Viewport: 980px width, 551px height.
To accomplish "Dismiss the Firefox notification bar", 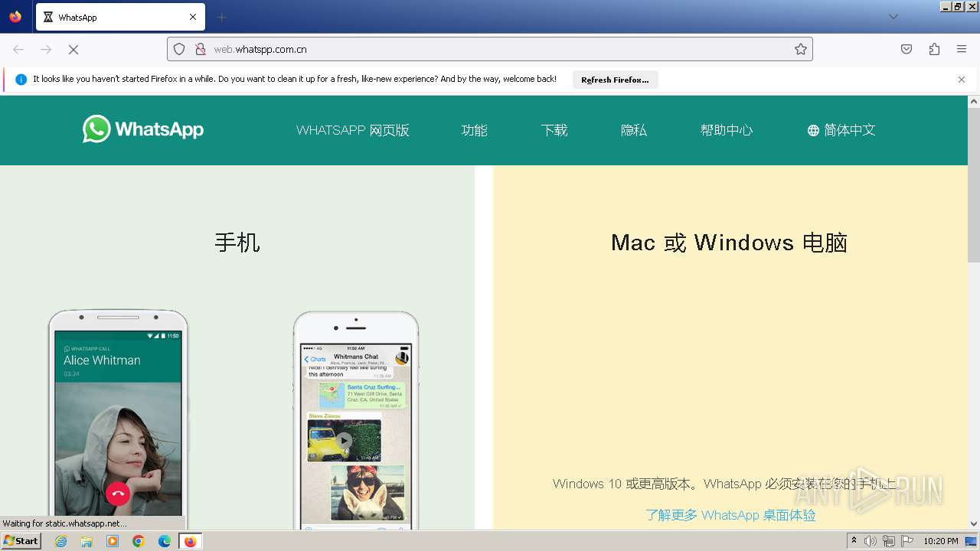I will (962, 80).
